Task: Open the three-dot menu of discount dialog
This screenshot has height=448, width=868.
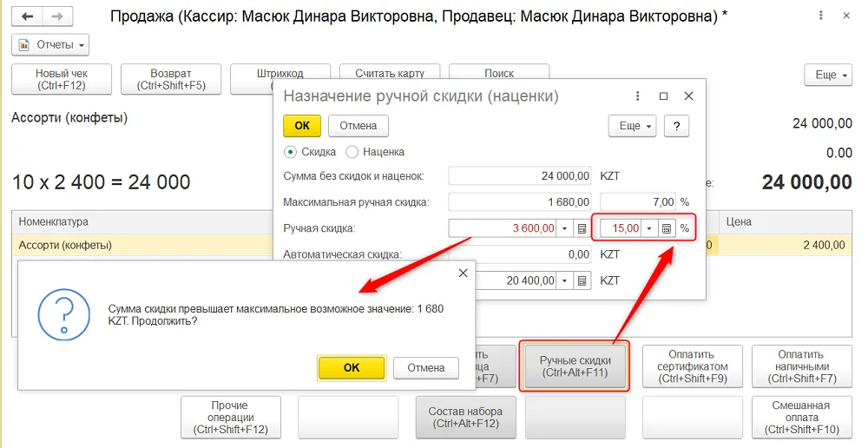Action: [x=638, y=96]
